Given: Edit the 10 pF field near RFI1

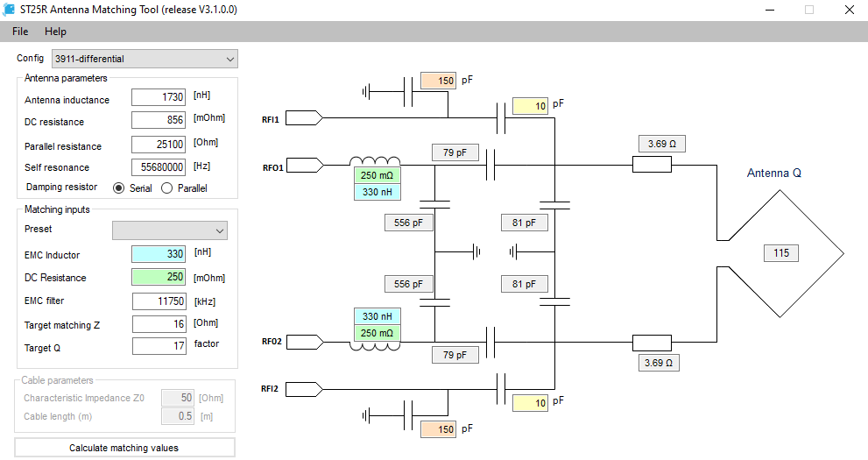Looking at the screenshot, I should pyautogui.click(x=530, y=106).
